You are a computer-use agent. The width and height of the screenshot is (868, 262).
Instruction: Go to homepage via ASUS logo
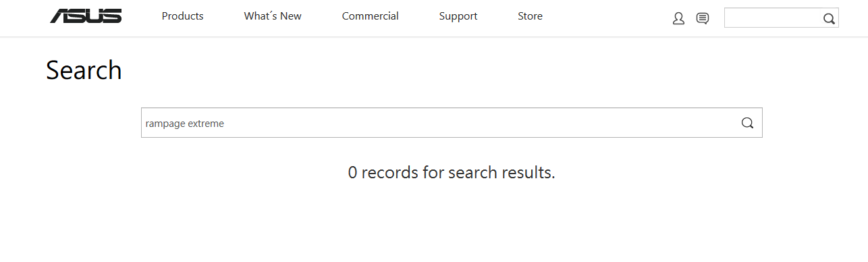86,16
